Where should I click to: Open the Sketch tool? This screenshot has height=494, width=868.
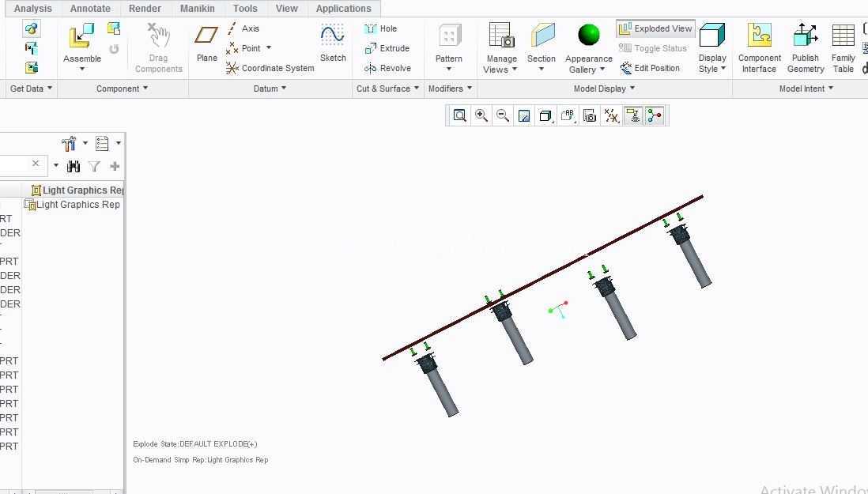[x=333, y=42]
